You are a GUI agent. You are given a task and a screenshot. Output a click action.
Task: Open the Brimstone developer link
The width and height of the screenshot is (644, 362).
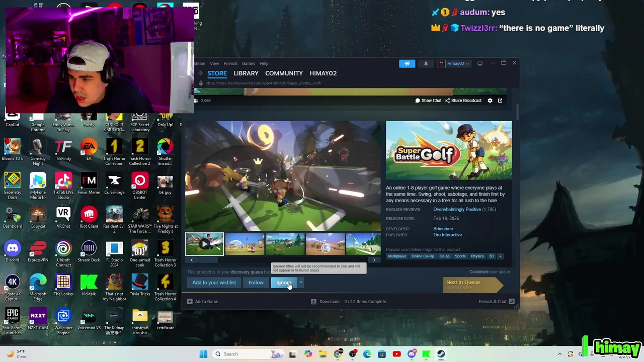[x=443, y=229]
